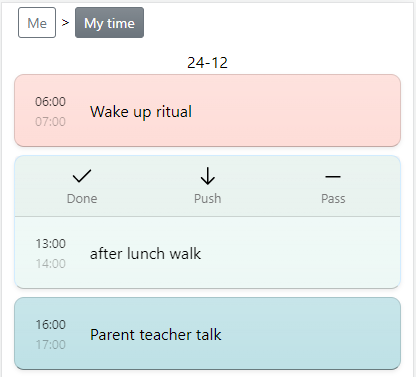
Task: Open the Wake up ritual card
Action: (x=207, y=111)
